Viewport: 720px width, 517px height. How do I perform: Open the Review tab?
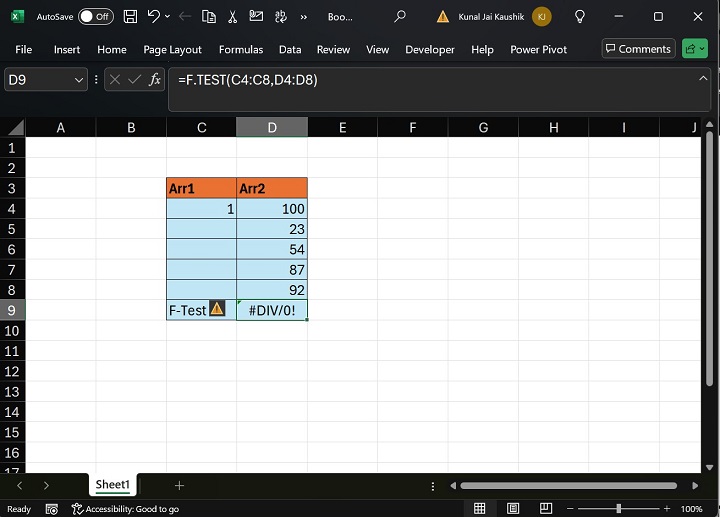pyautogui.click(x=333, y=50)
